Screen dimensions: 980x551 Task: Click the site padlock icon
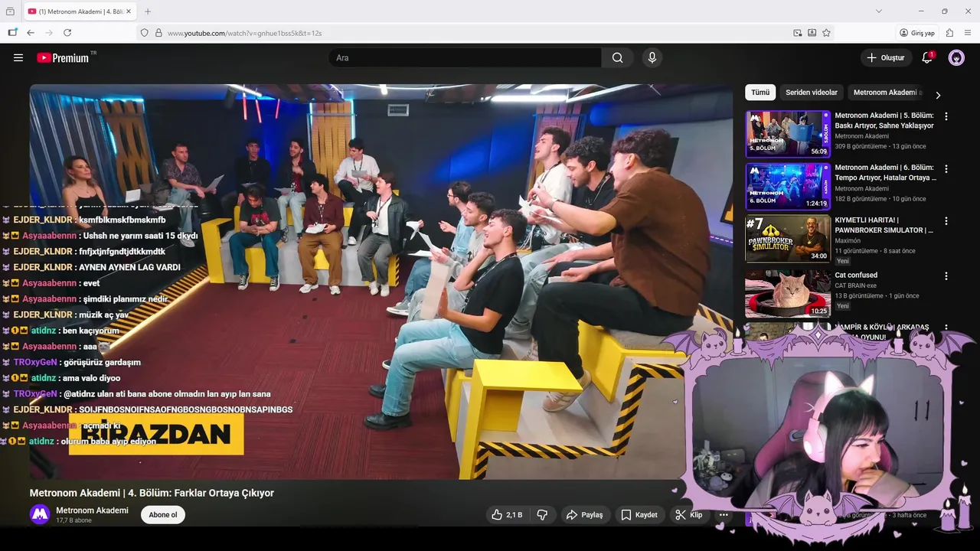158,33
